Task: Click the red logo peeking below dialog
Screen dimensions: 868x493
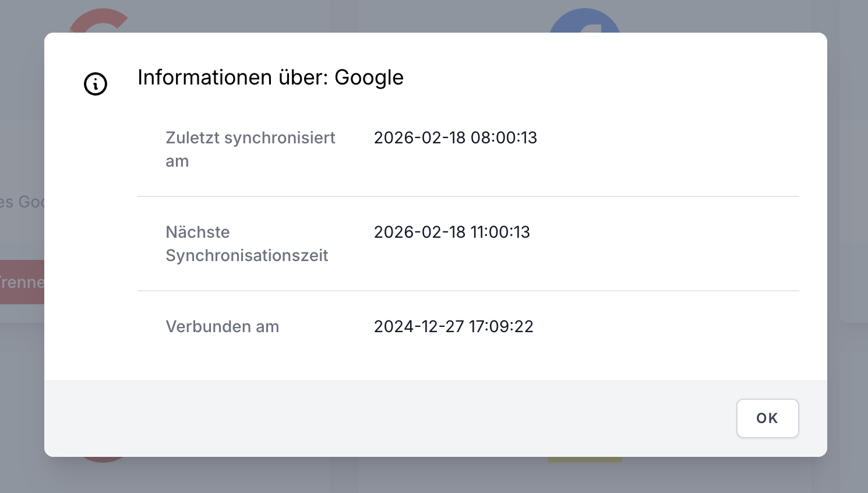Action: tap(103, 459)
